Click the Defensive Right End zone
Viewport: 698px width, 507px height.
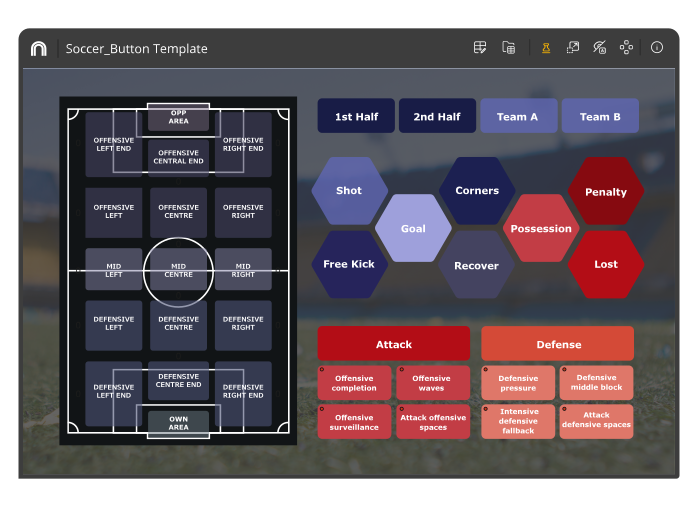pos(243,393)
